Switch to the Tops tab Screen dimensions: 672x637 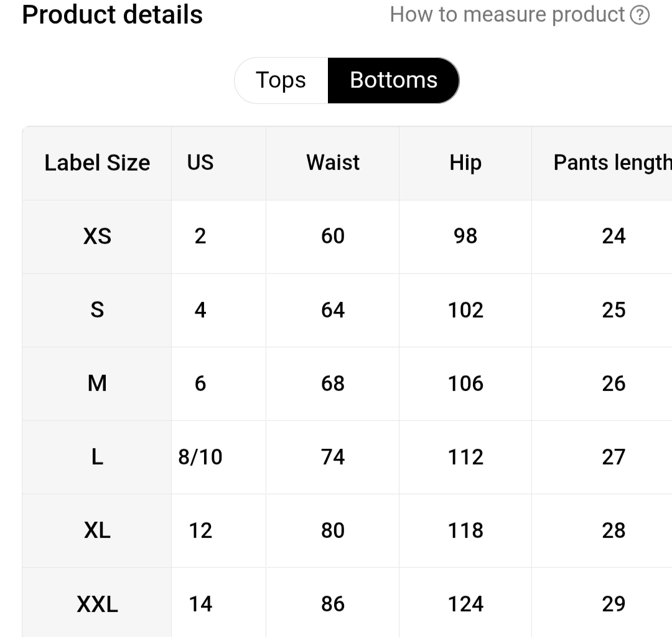(x=281, y=80)
